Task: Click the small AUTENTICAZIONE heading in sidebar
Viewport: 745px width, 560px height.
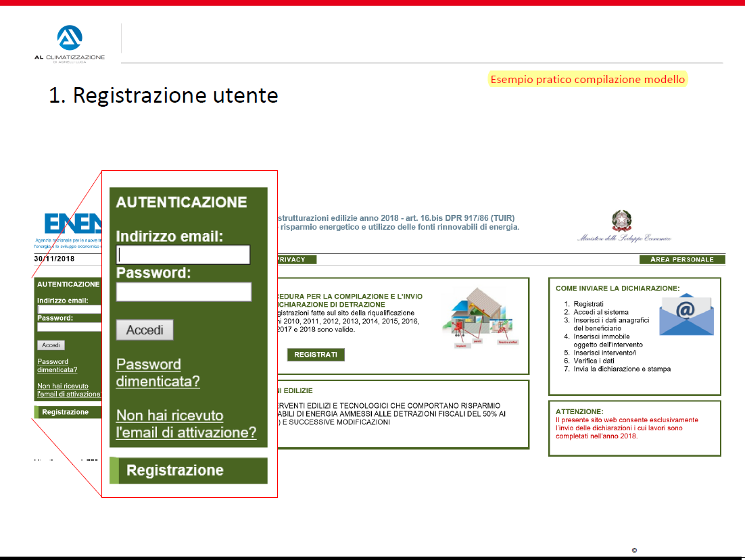Action: 68,284
